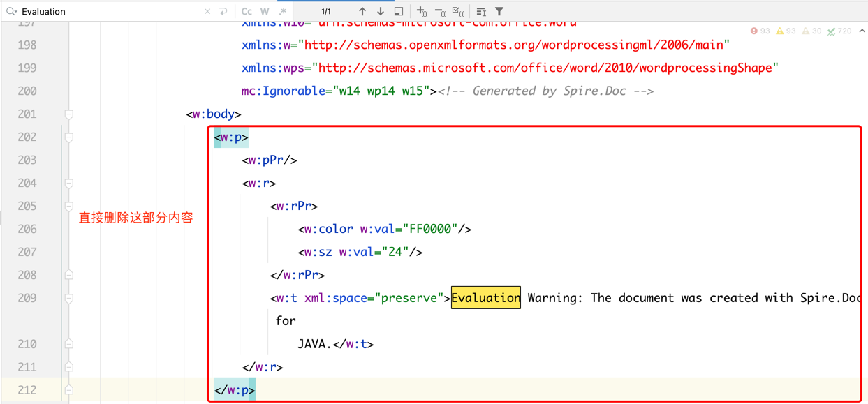The height and width of the screenshot is (404, 868).
Task: Click fold end marker at line 208
Action: [69, 275]
